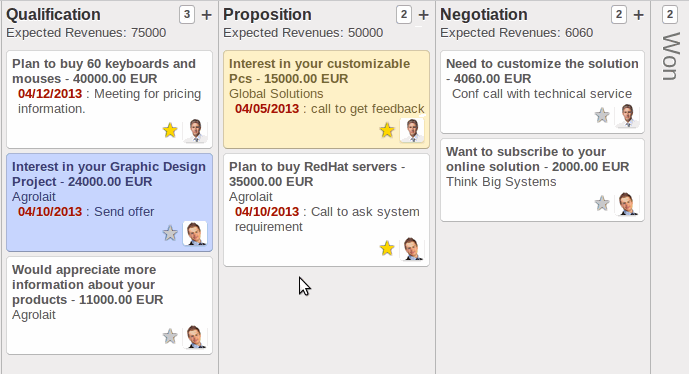Click the Negotiation record count badge

(619, 15)
